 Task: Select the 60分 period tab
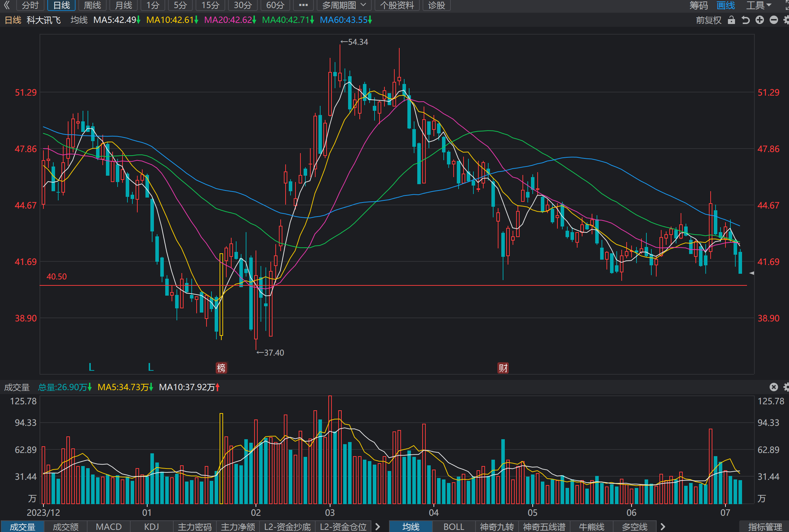click(x=275, y=5)
